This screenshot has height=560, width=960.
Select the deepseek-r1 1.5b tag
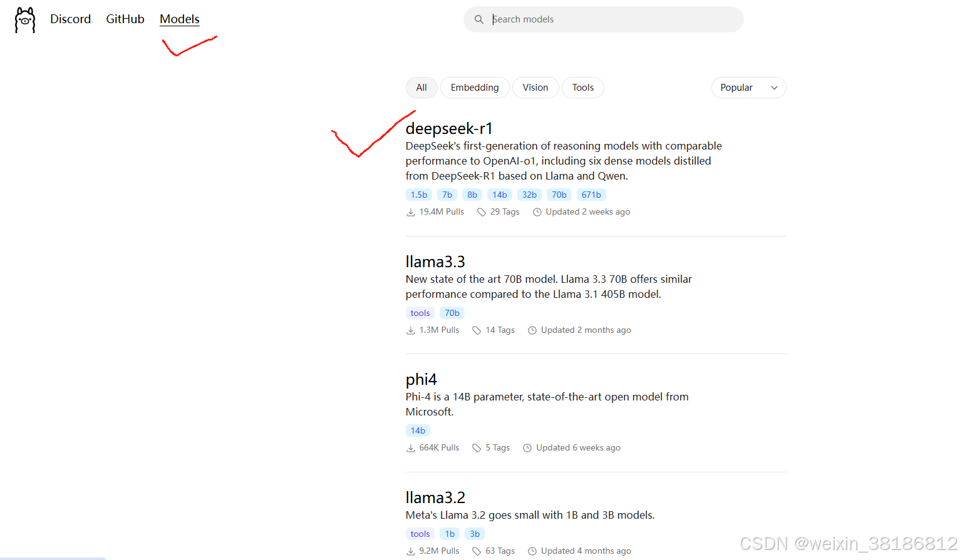pyautogui.click(x=419, y=195)
